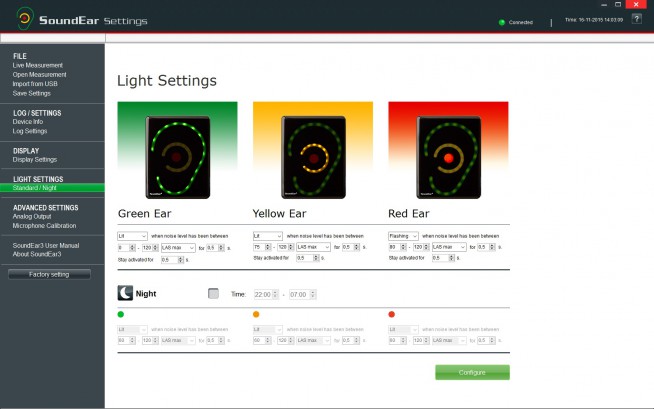Open Green Ear Lit mode dropdown

pyautogui.click(x=132, y=236)
